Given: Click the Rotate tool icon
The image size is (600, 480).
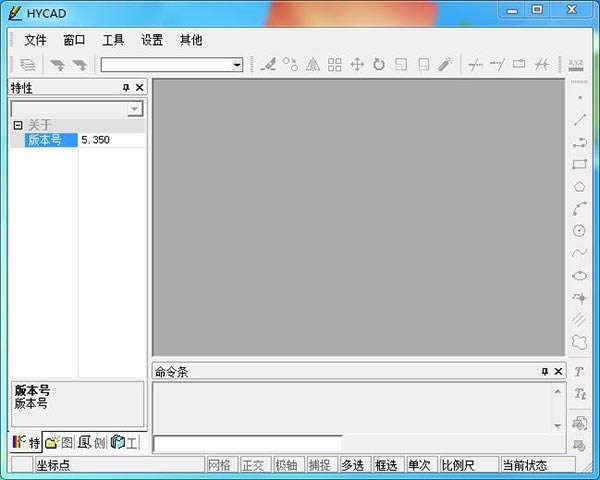Looking at the screenshot, I should tap(379, 64).
